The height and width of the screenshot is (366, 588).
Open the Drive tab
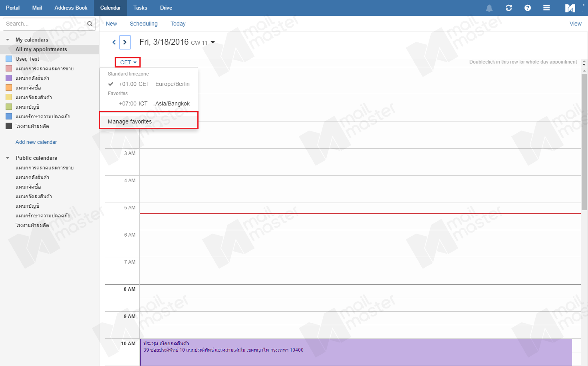(x=166, y=8)
